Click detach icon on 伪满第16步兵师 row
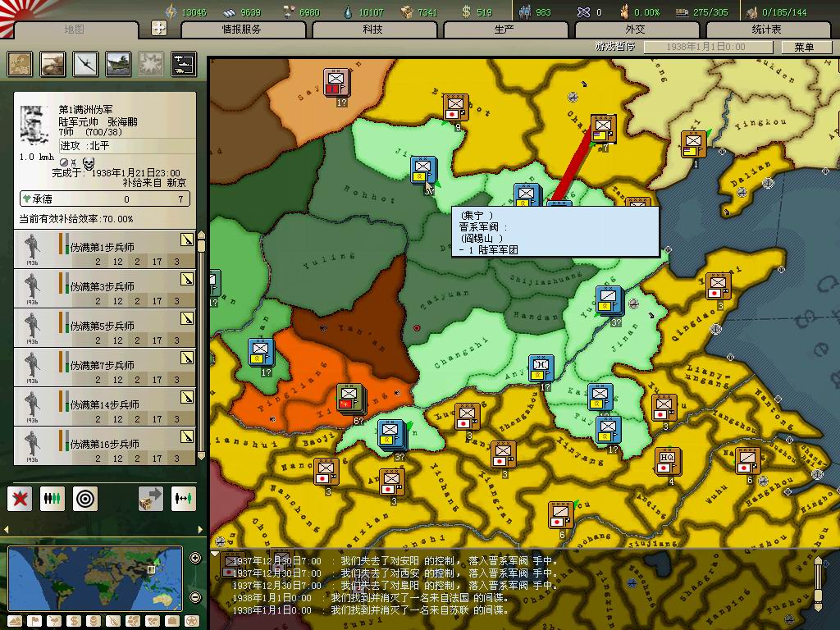Viewport: 840px width, 630px height. (187, 436)
